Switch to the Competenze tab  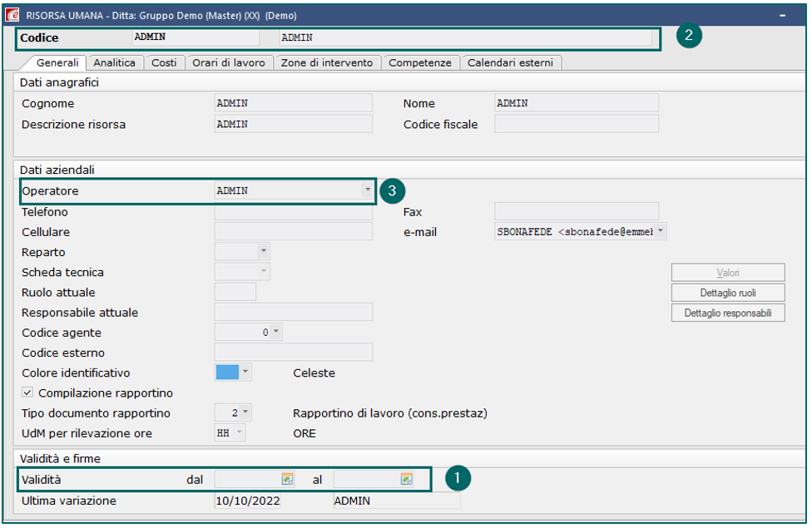tap(420, 62)
